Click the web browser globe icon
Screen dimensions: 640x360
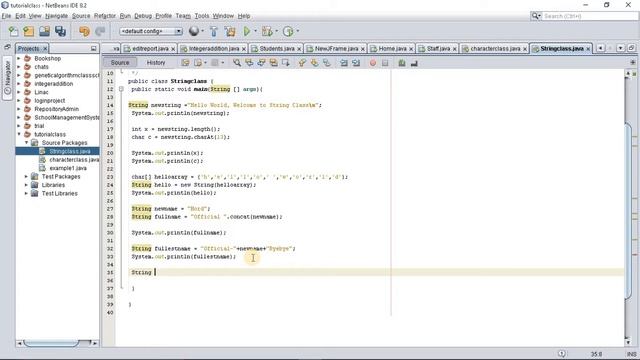(194, 31)
